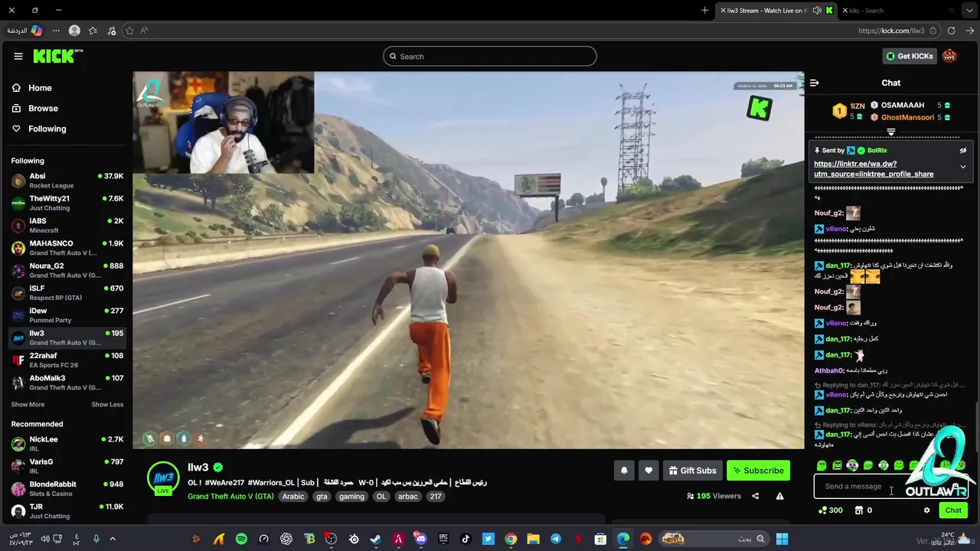Open Discord from the taskbar

[420, 539]
